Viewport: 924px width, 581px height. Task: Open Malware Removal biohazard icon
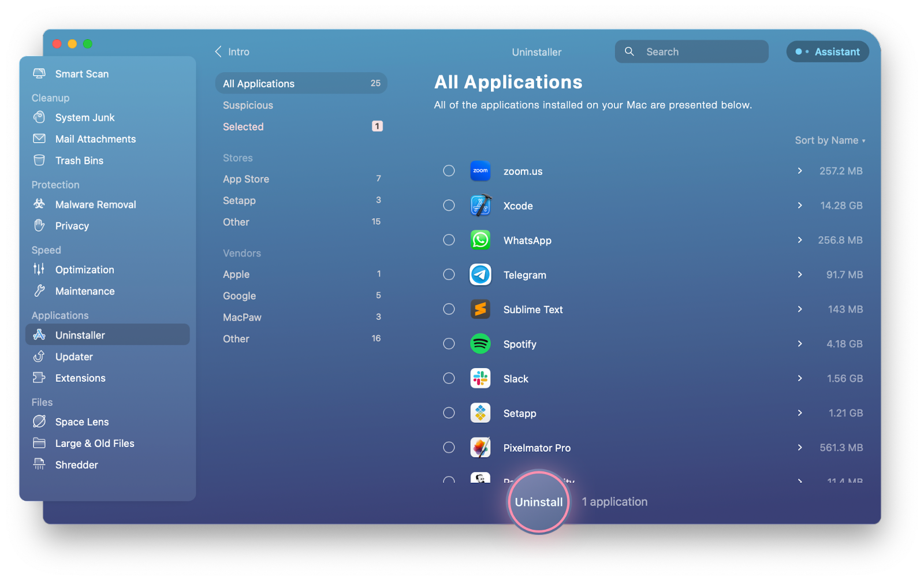click(x=39, y=204)
